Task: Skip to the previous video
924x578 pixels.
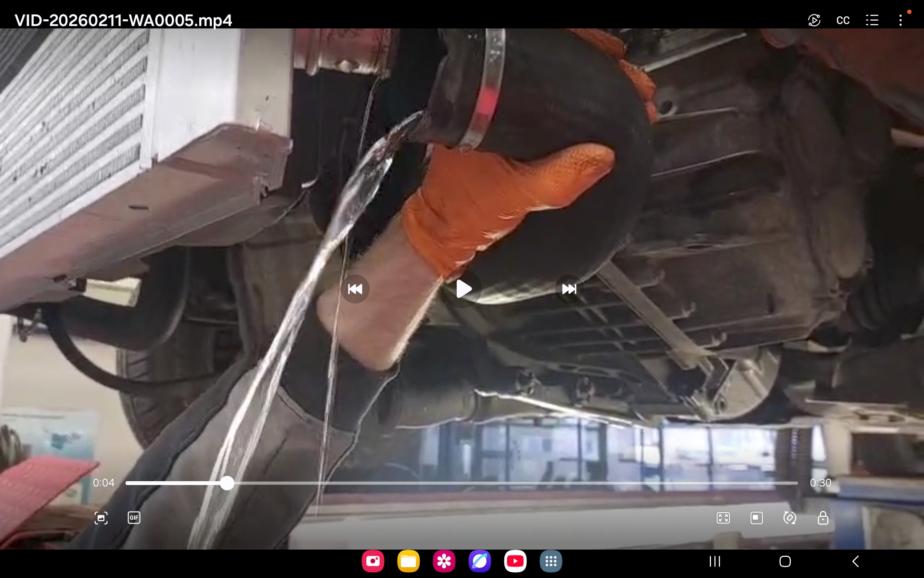Action: 355,289
